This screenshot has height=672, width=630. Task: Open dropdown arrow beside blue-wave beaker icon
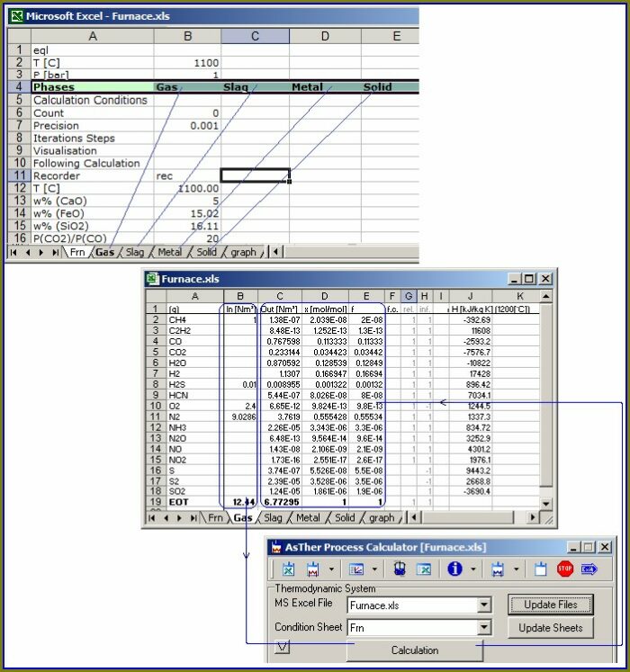tap(516, 569)
